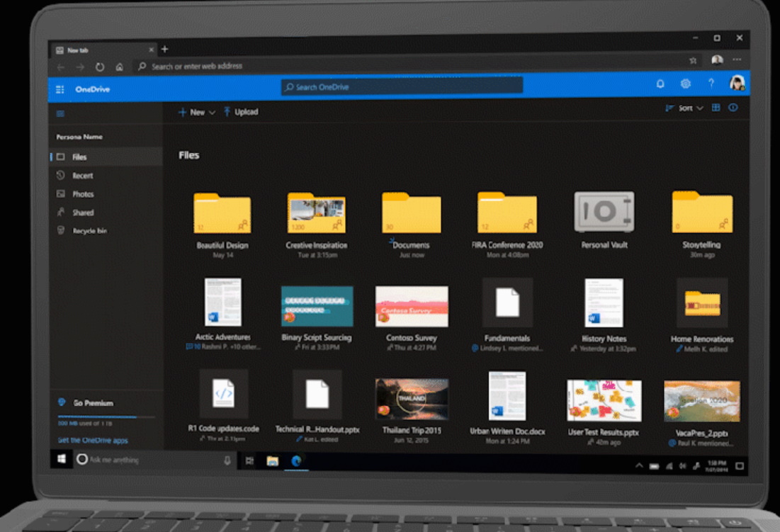Viewport: 780px width, 532px height.
Task: Open browser profile avatar
Action: pyautogui.click(x=717, y=60)
